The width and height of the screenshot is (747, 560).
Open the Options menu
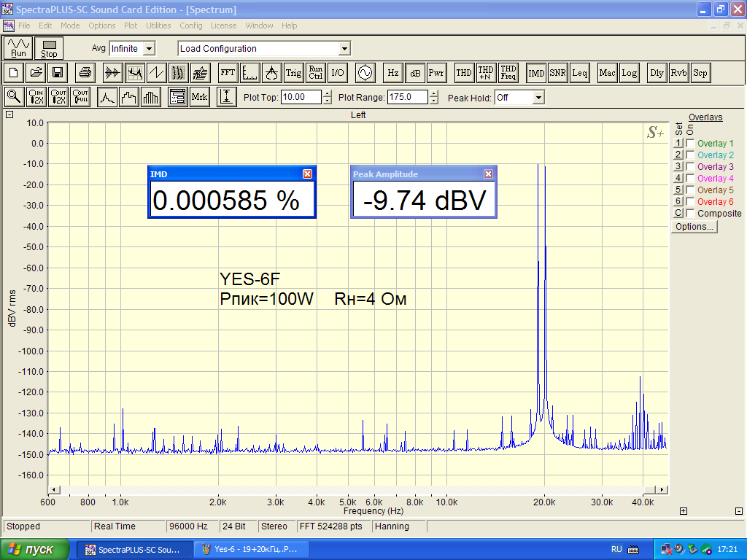coord(102,26)
